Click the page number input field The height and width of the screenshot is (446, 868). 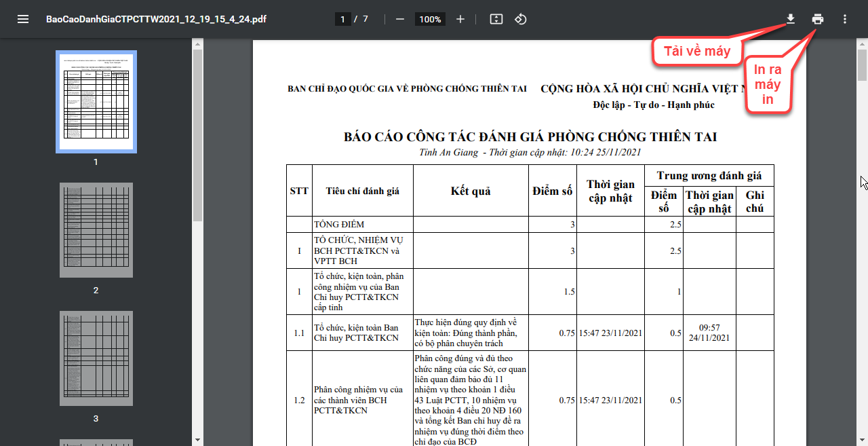tap(343, 19)
